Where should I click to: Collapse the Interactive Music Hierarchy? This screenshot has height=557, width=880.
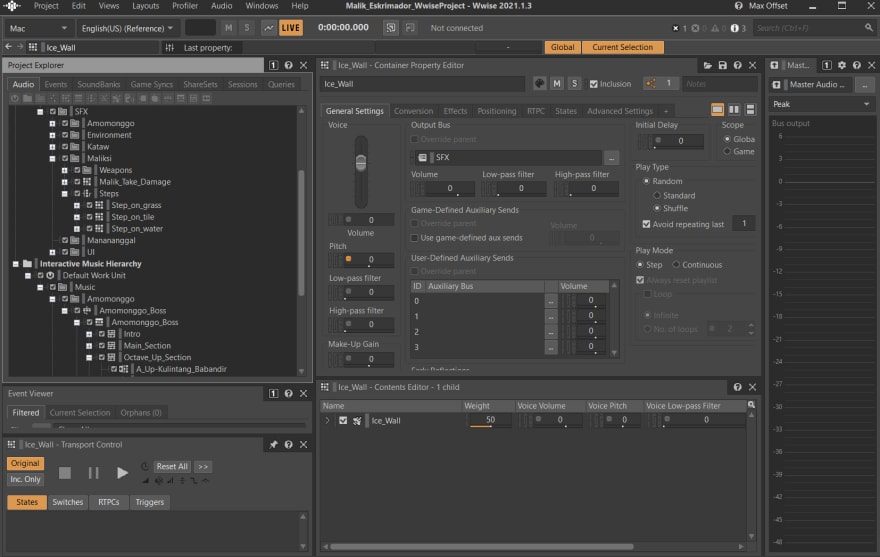[x=16, y=264]
